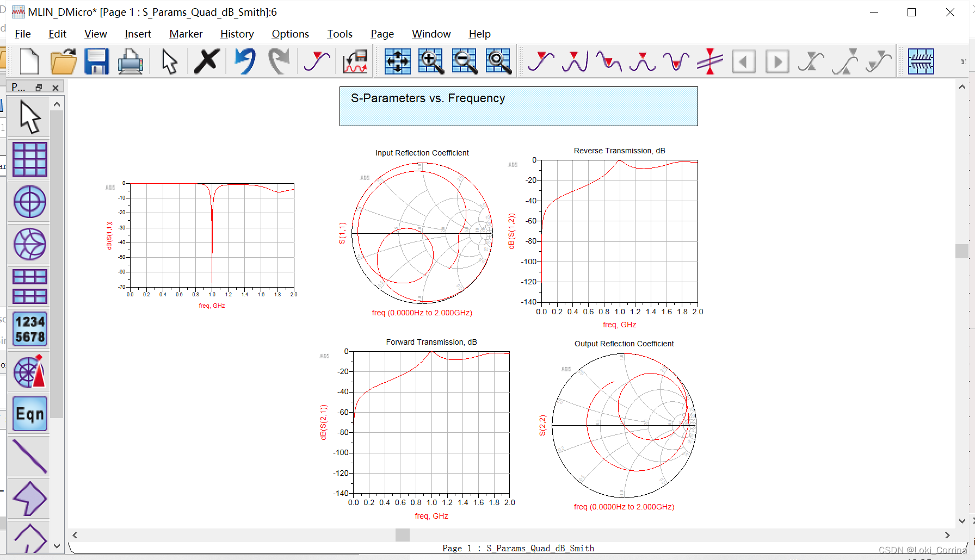Click the vertical scrollbar thumb
The image size is (975, 560).
962,251
